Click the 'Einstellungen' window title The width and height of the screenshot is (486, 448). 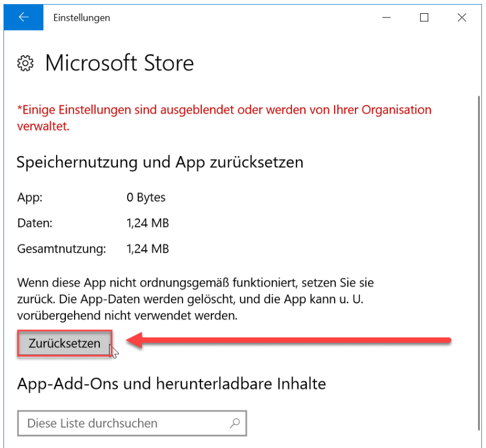tap(81, 18)
